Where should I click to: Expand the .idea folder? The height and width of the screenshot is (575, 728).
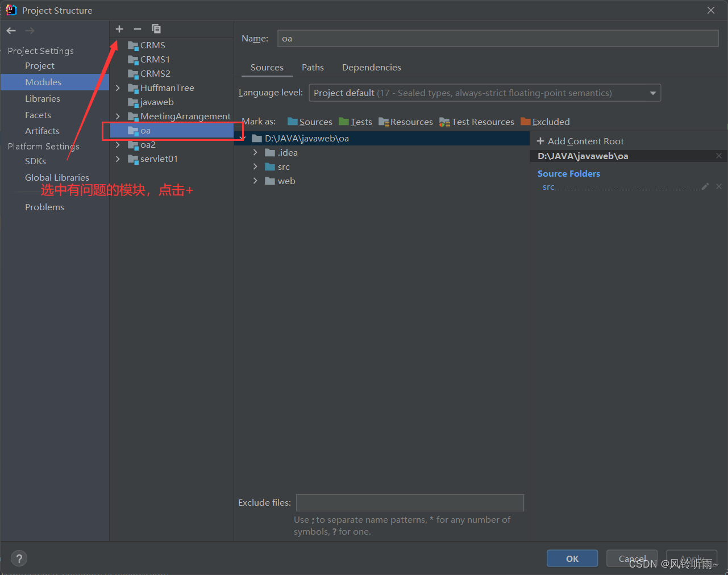(x=255, y=152)
